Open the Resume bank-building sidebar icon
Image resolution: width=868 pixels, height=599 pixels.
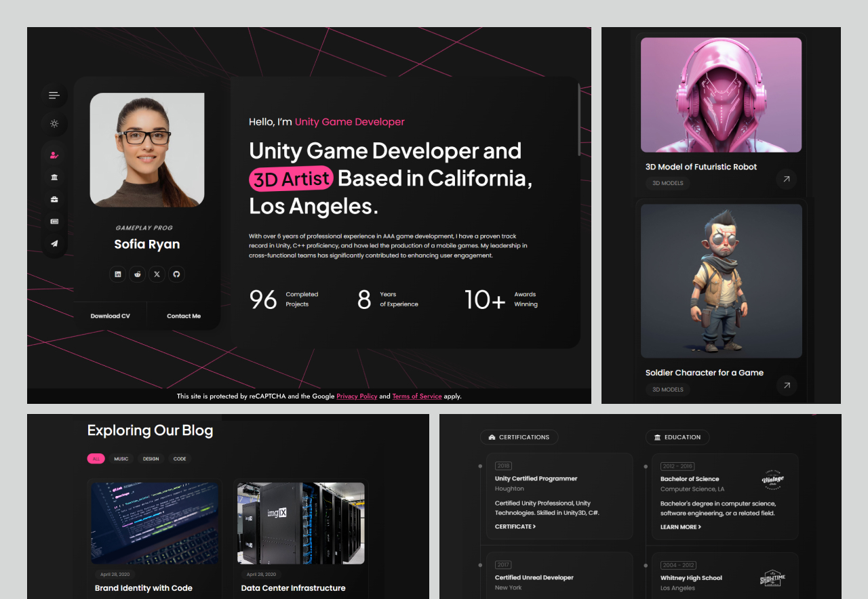pyautogui.click(x=54, y=177)
